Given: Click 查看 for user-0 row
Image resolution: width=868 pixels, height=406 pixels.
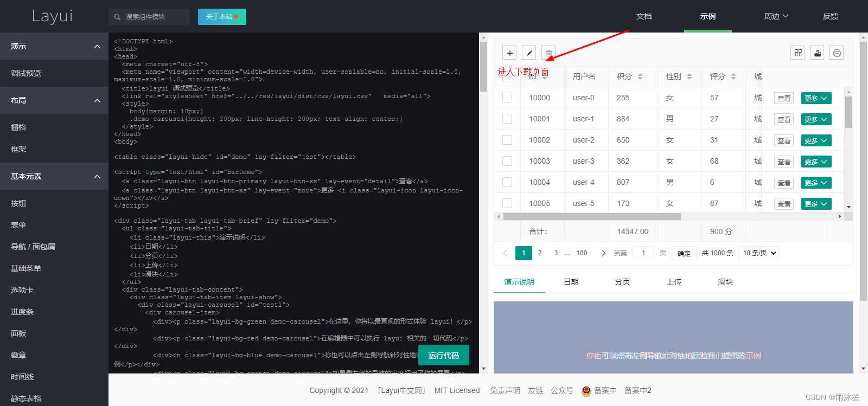Looking at the screenshot, I should coord(784,98).
